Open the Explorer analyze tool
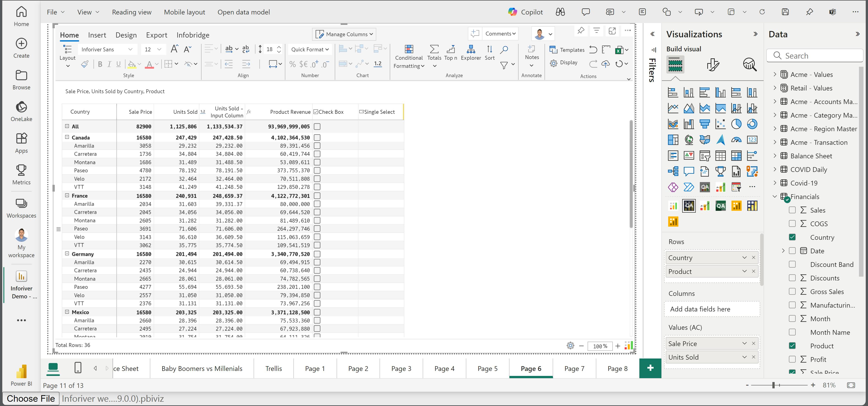Image resolution: width=868 pixels, height=406 pixels. tap(471, 50)
